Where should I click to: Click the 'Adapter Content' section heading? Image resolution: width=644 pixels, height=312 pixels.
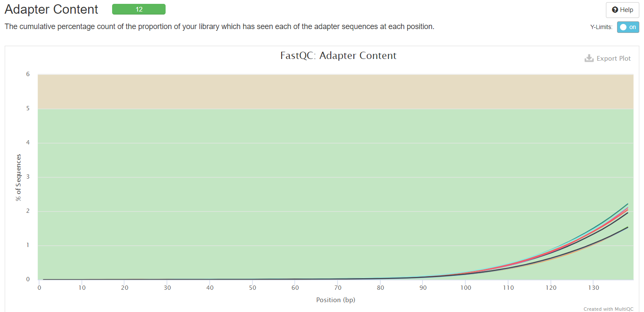point(50,9)
